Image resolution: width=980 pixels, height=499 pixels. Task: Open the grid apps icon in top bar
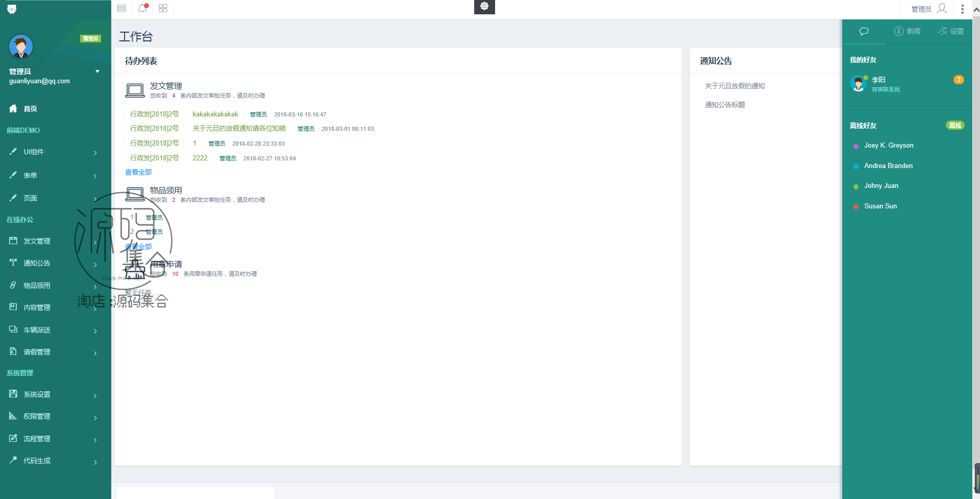(163, 8)
